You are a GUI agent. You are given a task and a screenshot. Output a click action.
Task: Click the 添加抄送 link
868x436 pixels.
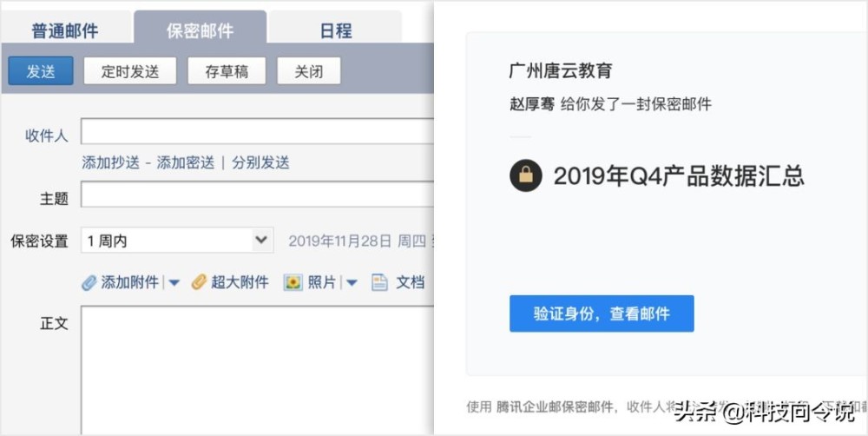coord(110,162)
